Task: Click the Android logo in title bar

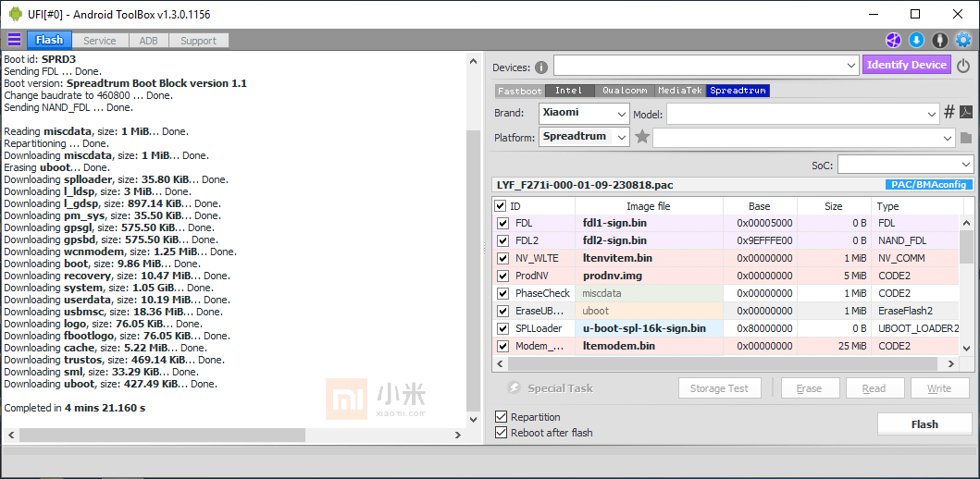Action: (x=16, y=14)
